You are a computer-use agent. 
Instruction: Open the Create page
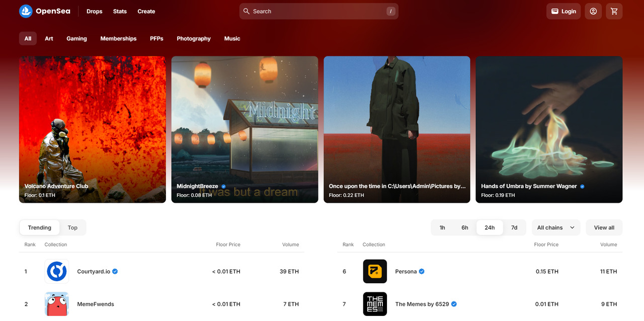(x=146, y=11)
